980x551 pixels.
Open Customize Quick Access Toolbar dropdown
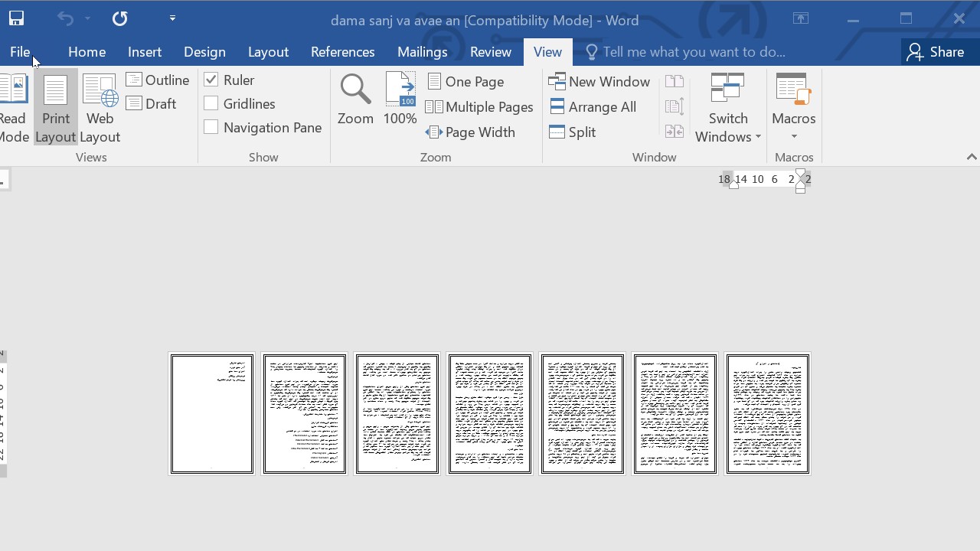point(172,18)
